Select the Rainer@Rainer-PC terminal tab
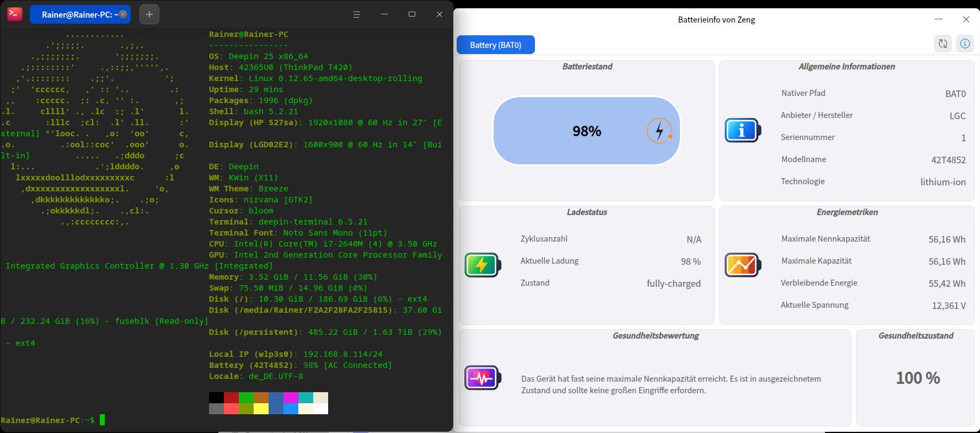Viewport: 980px width, 433px height. pyautogui.click(x=77, y=14)
